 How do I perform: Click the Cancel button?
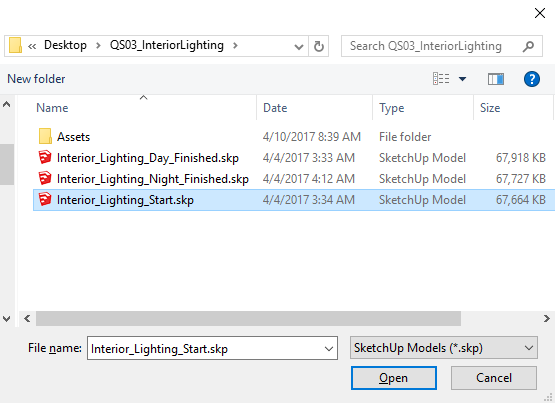pos(494,378)
